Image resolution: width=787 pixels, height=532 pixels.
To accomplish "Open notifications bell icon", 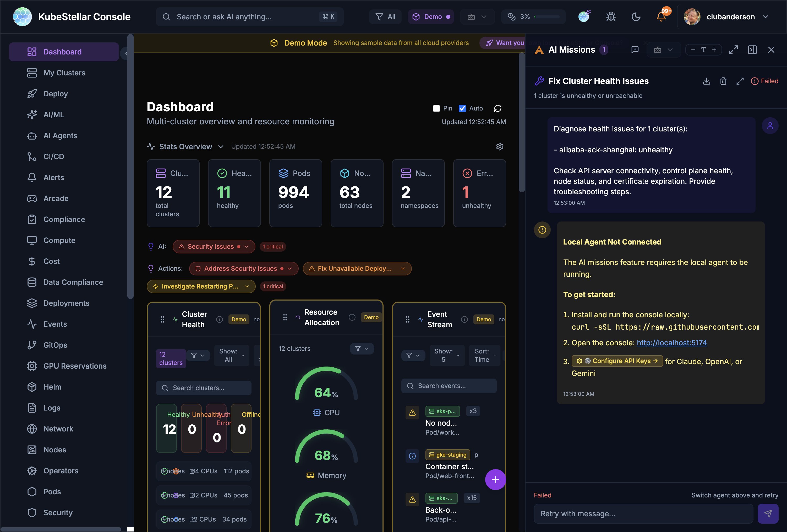I will tap(661, 16).
